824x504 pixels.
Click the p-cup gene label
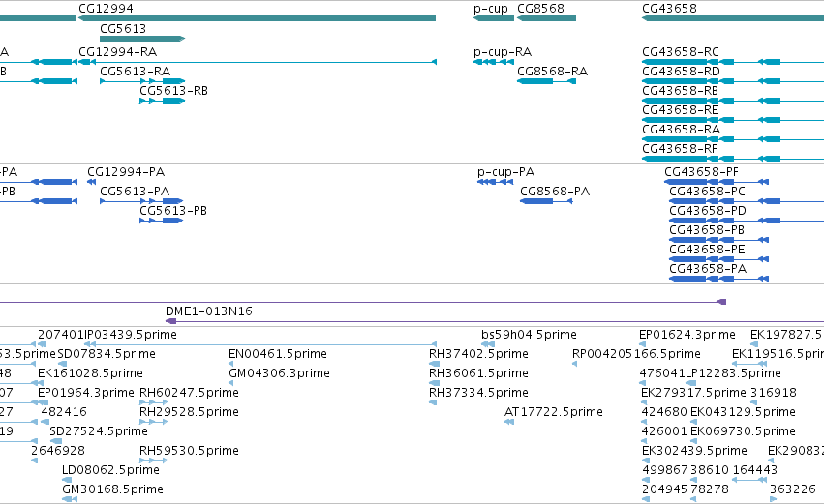point(491,9)
